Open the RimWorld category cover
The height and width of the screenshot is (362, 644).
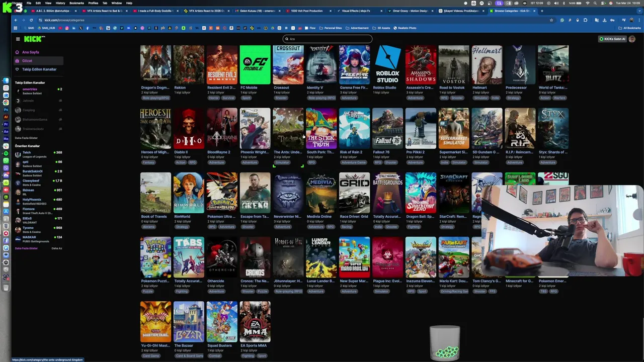coord(189,193)
